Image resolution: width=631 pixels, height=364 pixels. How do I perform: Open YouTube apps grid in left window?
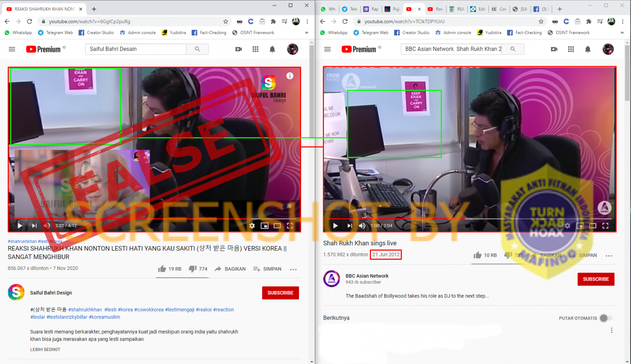click(x=256, y=49)
